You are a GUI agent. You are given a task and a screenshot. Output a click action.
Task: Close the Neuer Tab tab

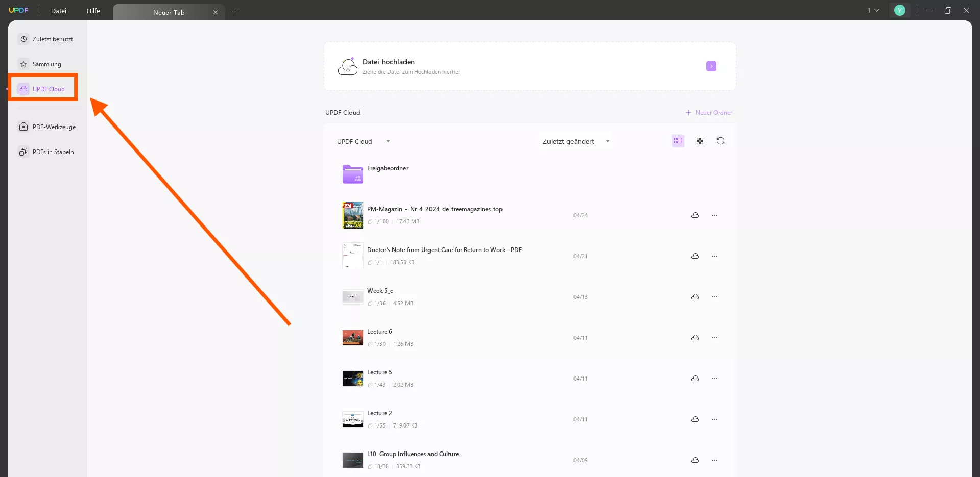tap(216, 12)
